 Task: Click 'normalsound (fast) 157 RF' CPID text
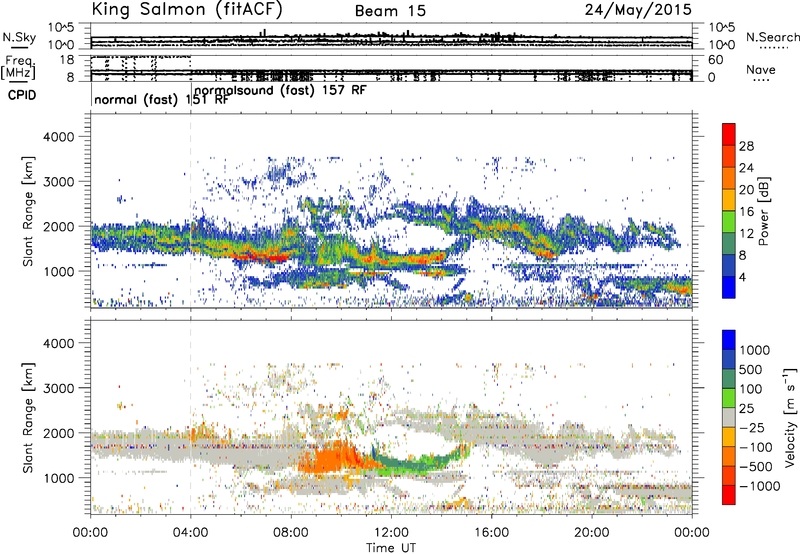[x=280, y=90]
